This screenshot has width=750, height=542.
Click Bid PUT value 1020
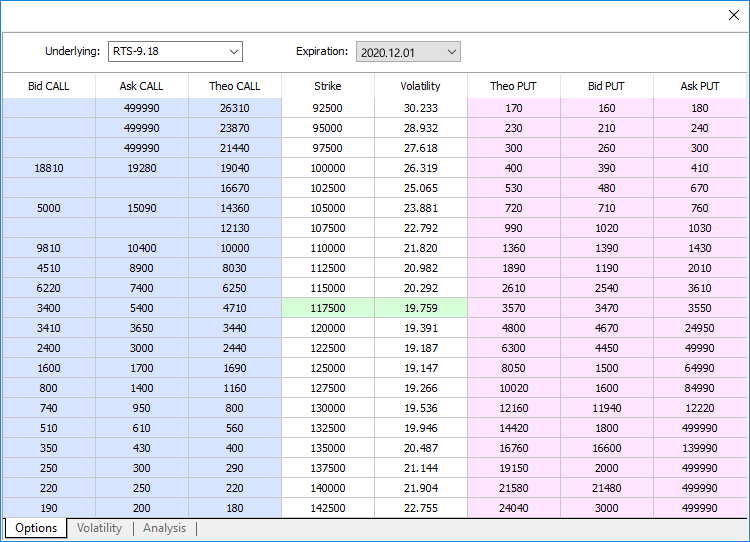point(607,228)
